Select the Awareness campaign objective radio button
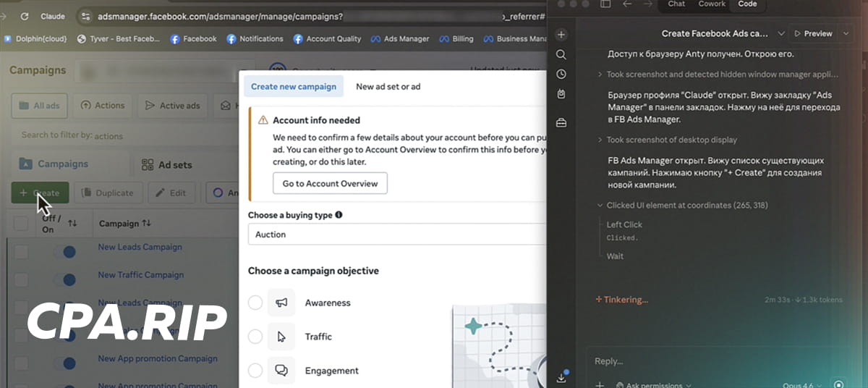The image size is (868, 388). 255,303
